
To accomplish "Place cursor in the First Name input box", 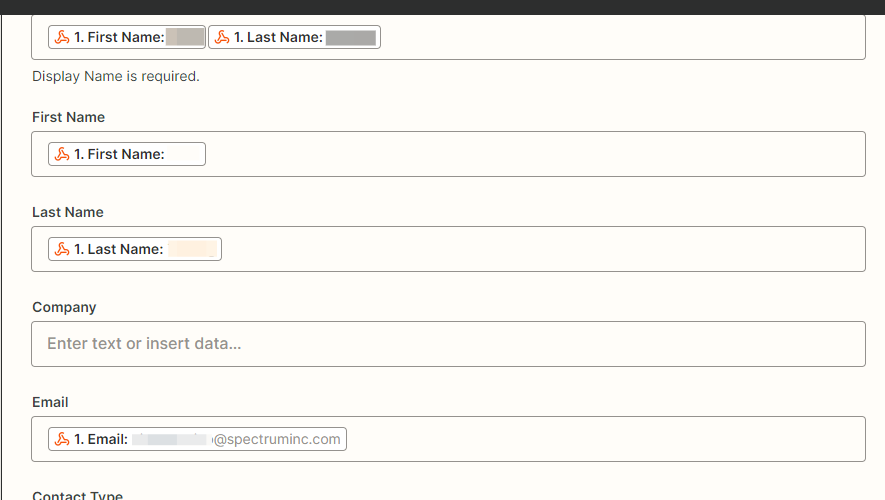I will (530, 154).
